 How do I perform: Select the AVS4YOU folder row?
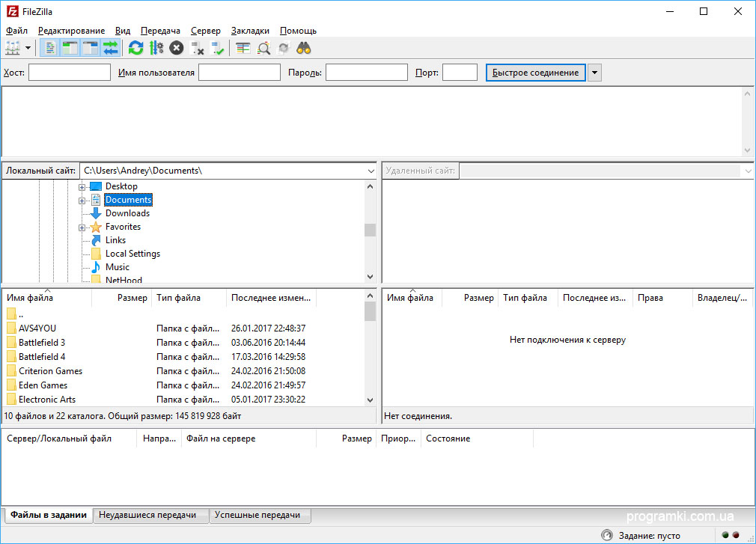pos(183,328)
